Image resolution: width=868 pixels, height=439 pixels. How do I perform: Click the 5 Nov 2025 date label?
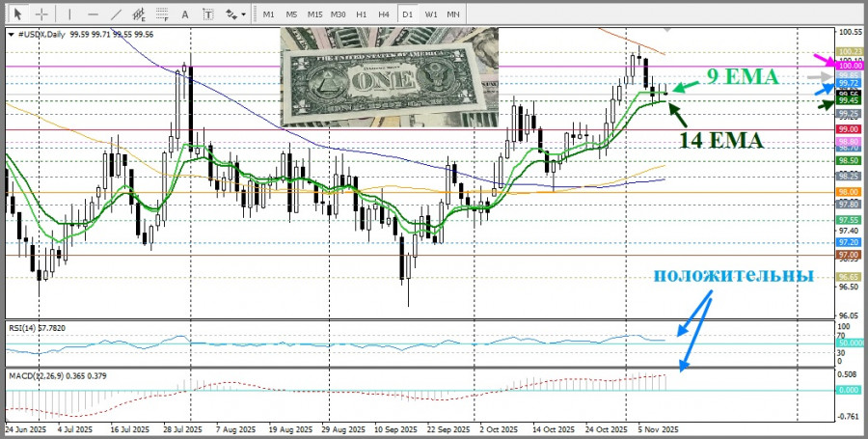click(658, 429)
